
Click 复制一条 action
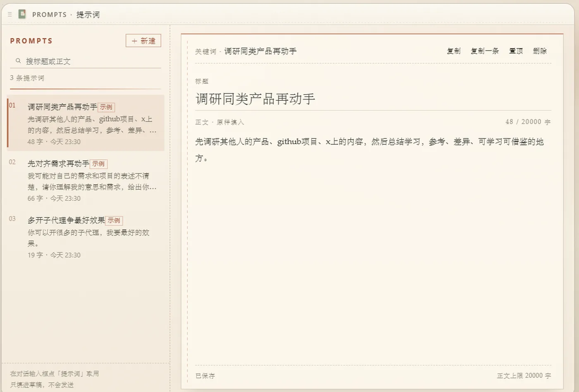(485, 51)
